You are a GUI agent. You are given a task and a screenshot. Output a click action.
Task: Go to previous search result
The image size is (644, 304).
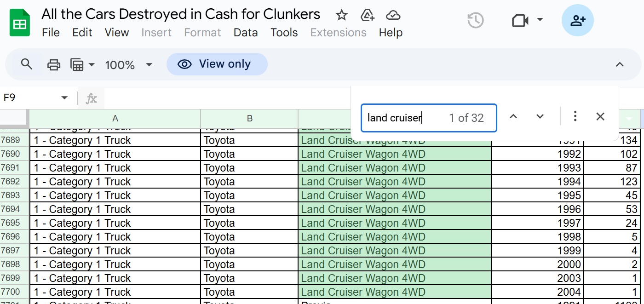[x=513, y=117]
